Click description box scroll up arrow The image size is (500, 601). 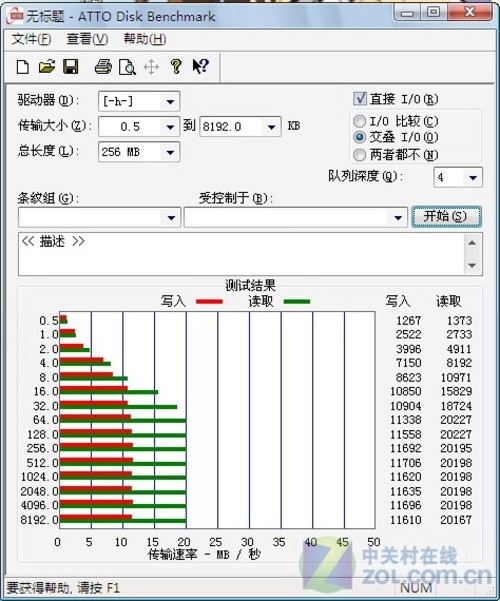coord(472,243)
